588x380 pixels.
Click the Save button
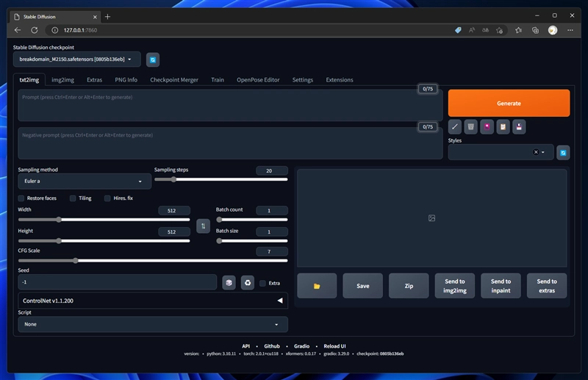tap(362, 286)
